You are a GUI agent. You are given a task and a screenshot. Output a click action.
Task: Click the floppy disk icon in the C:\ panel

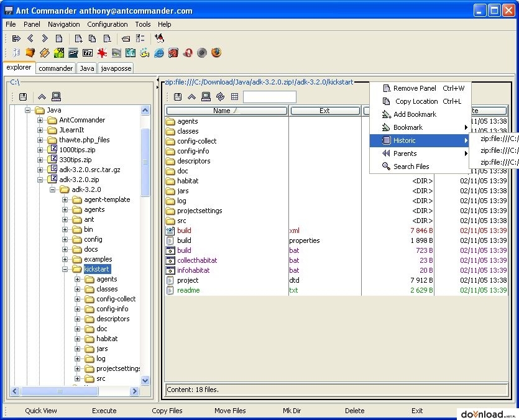coord(23,97)
